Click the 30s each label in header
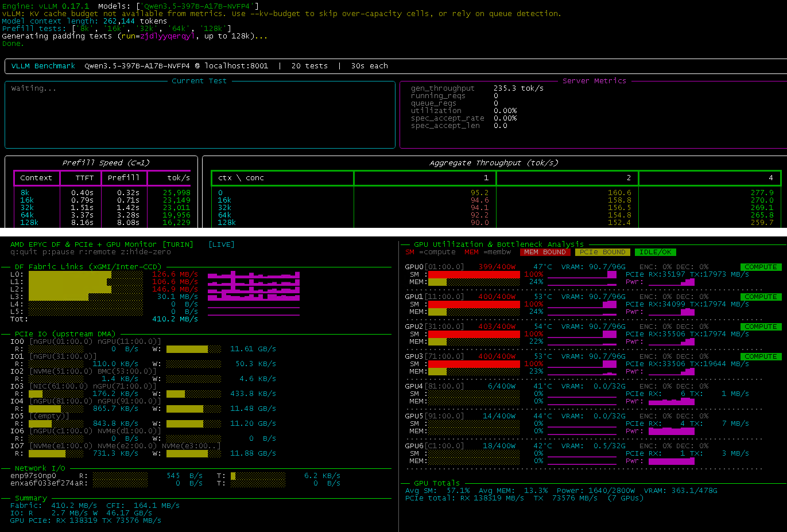This screenshot has width=787, height=532. coord(369,66)
